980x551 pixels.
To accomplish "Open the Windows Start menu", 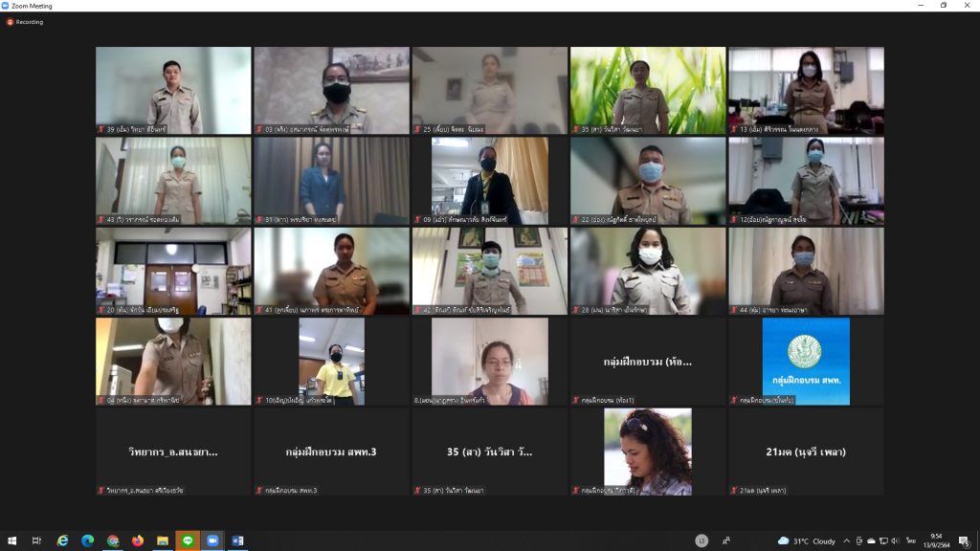I will (x=11, y=540).
